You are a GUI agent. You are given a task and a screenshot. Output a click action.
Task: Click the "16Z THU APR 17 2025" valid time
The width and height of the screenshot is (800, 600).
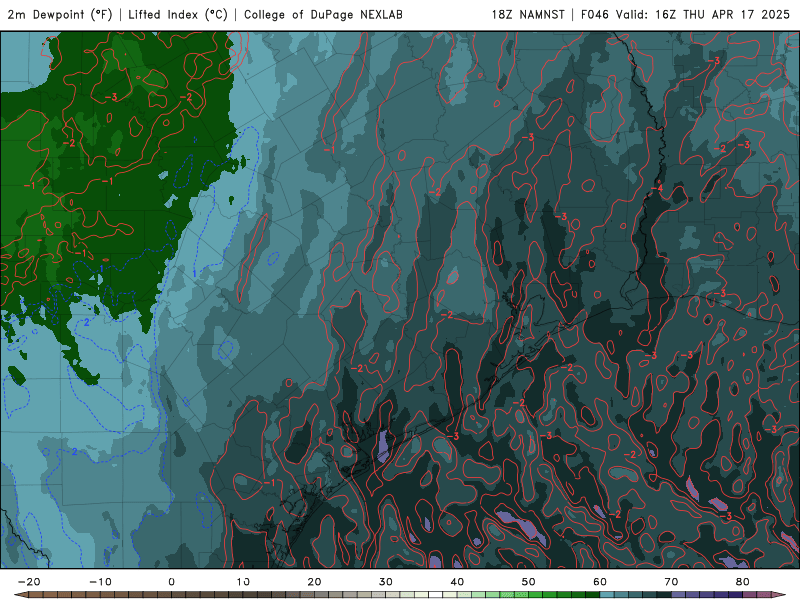point(722,15)
